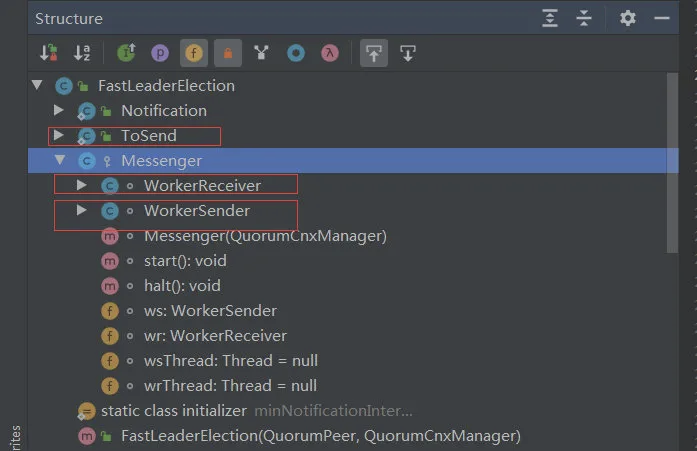Click Show Lambdas pink lambda icon
Viewport: 697px width, 451px height.
[329, 53]
